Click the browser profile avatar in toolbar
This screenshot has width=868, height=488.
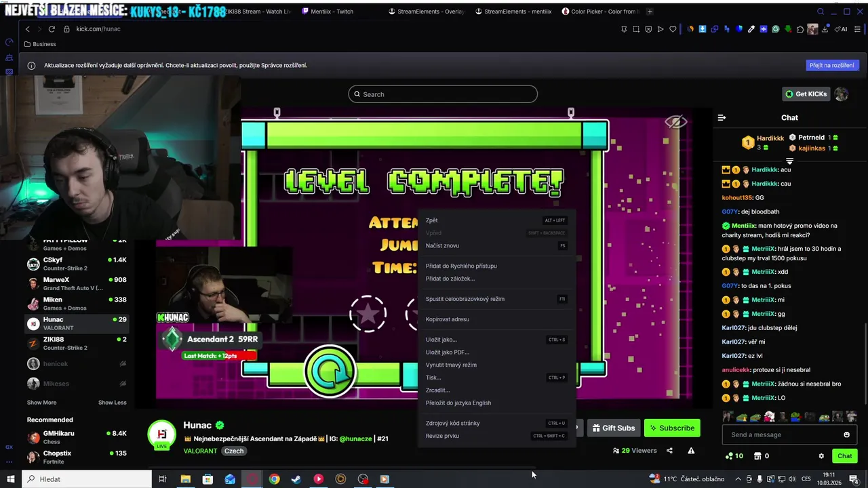(x=812, y=29)
